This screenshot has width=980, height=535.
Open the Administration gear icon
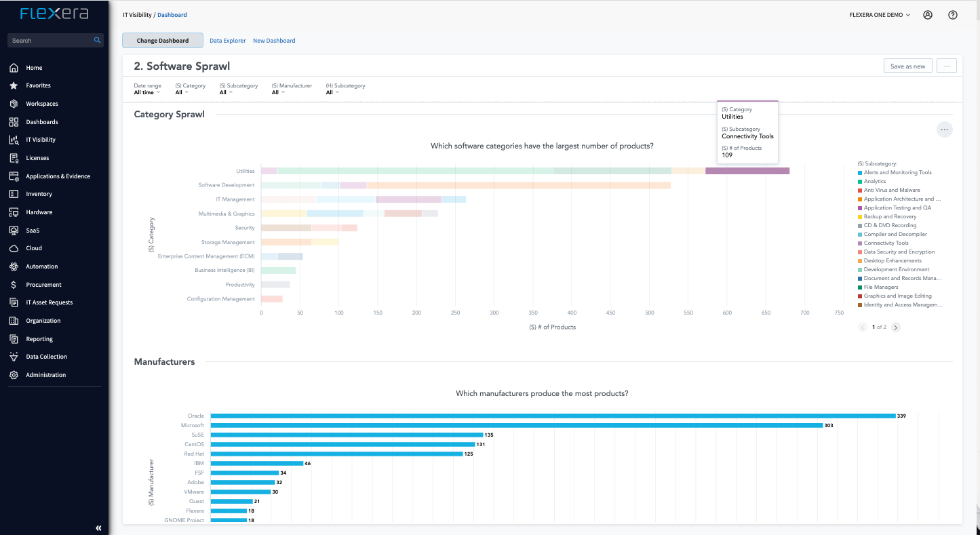[x=14, y=375]
